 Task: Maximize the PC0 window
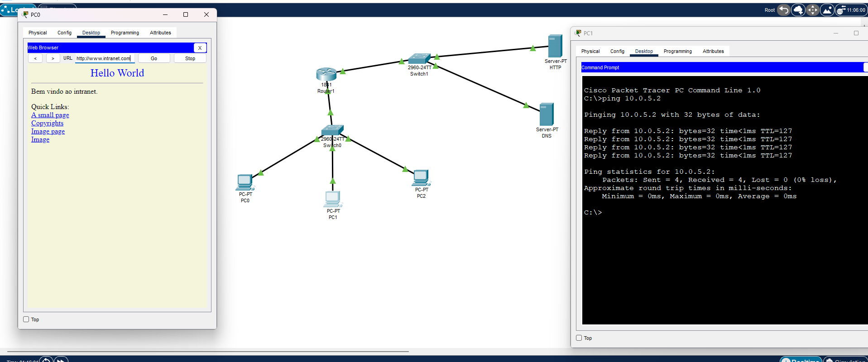tap(186, 14)
